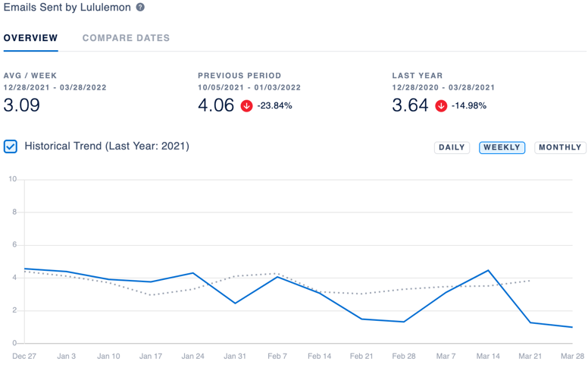Switch chart to Monthly view

560,147
